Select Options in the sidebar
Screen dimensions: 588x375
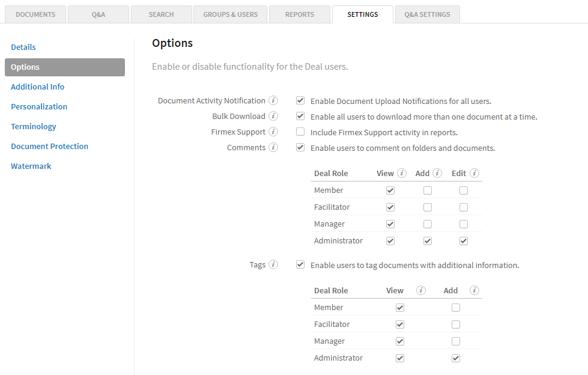tap(65, 67)
